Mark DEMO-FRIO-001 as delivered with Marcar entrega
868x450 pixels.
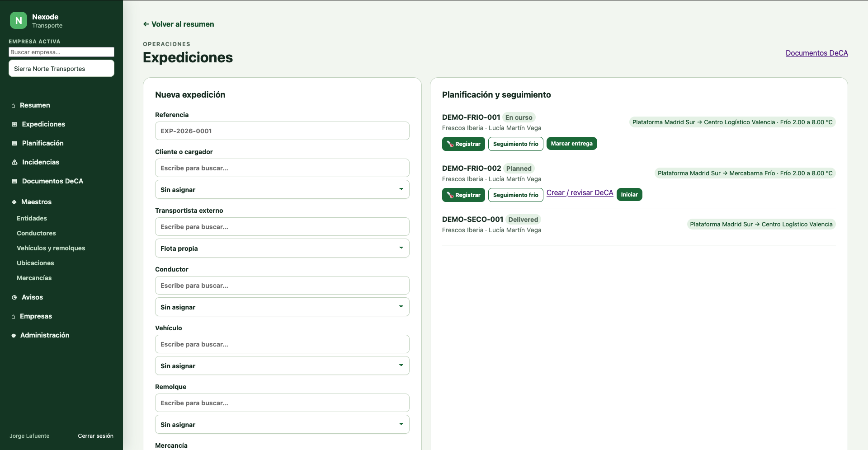point(572,144)
